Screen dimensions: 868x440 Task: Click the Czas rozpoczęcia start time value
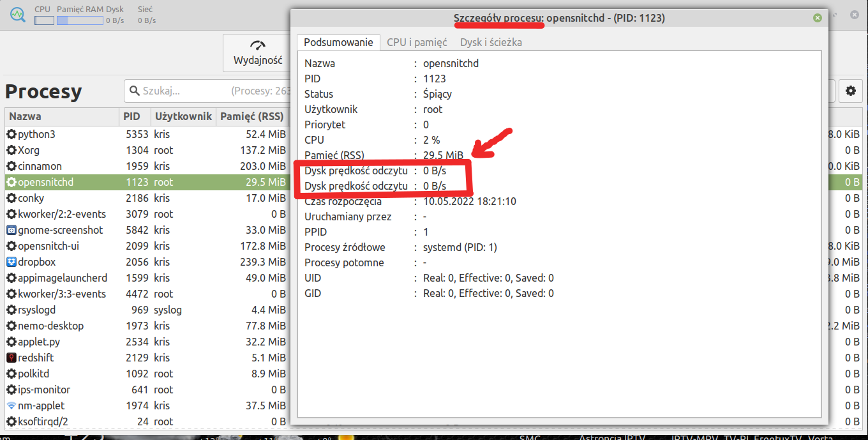(x=470, y=201)
